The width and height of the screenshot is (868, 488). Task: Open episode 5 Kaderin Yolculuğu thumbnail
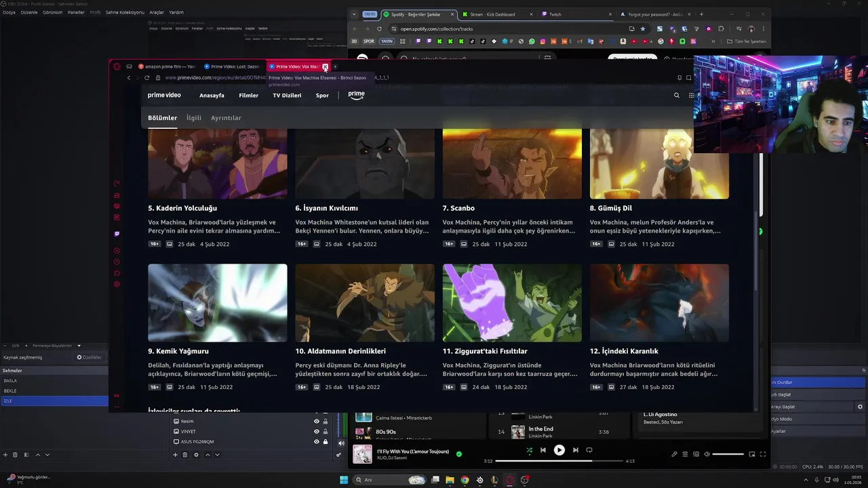(218, 163)
